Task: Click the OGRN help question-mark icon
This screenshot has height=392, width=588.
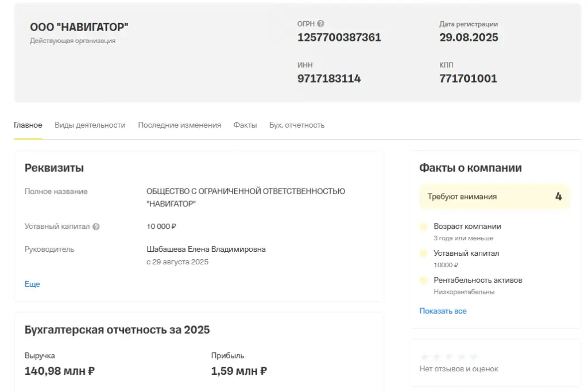Action: [x=320, y=24]
